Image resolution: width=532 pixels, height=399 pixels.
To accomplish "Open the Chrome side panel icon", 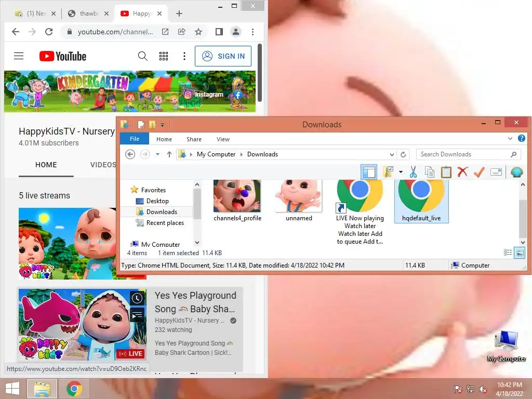I will pyautogui.click(x=219, y=32).
